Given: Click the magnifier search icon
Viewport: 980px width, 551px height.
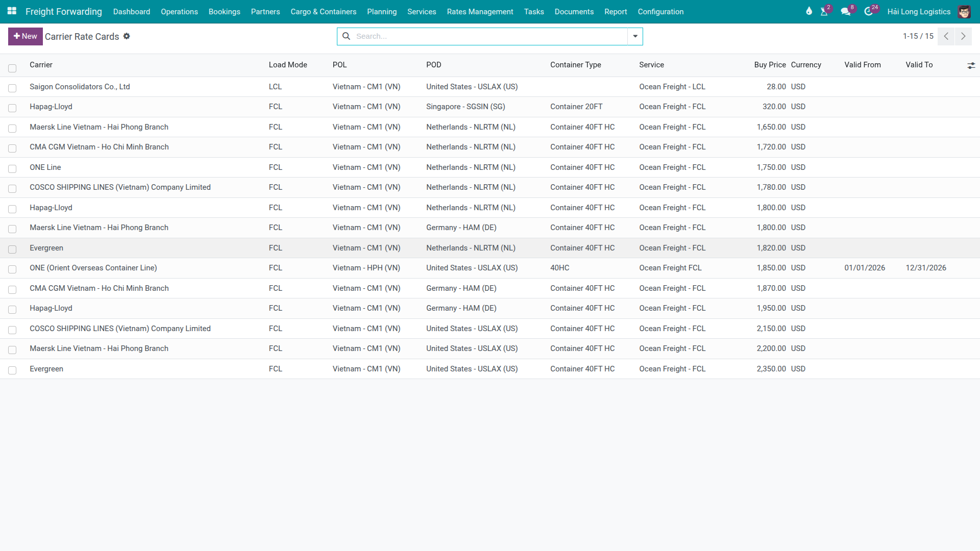Looking at the screenshot, I should pos(346,36).
